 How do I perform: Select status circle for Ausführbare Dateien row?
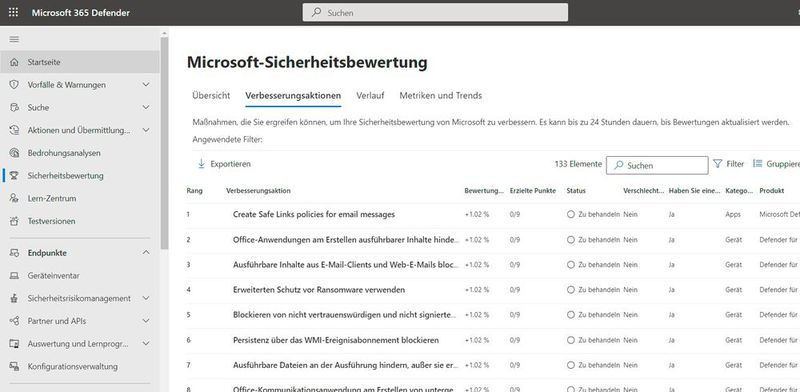[x=571, y=365]
